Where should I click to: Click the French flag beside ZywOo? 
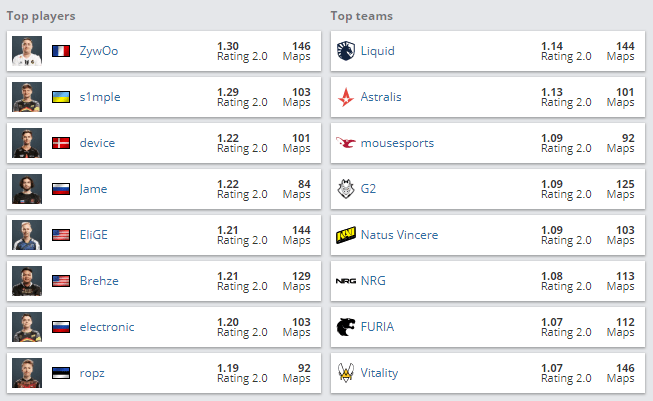coord(61,50)
